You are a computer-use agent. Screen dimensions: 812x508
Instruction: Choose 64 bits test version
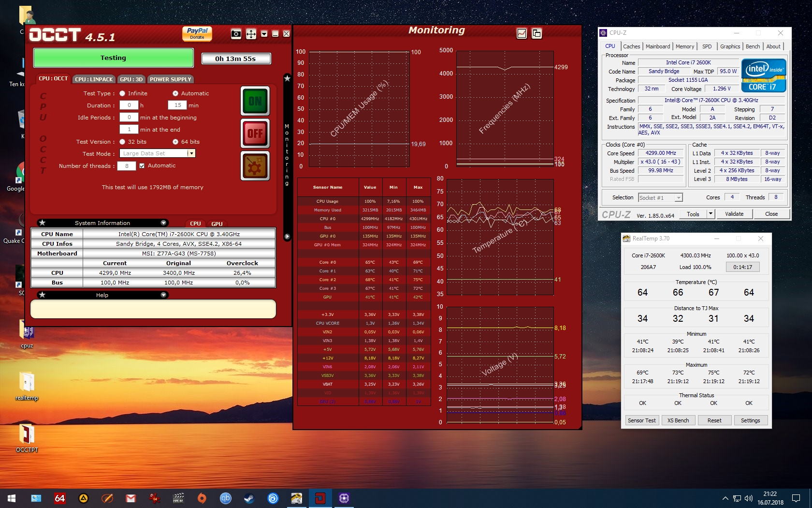tap(175, 142)
